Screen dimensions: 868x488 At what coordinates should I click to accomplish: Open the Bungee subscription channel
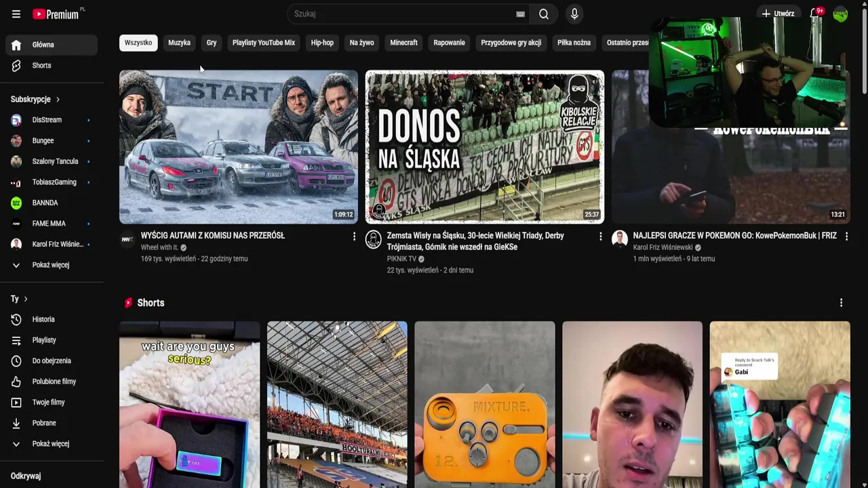[x=52, y=141]
